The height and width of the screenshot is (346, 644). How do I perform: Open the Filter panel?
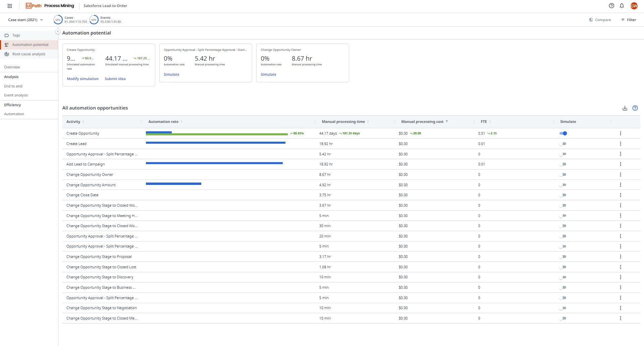pos(629,20)
